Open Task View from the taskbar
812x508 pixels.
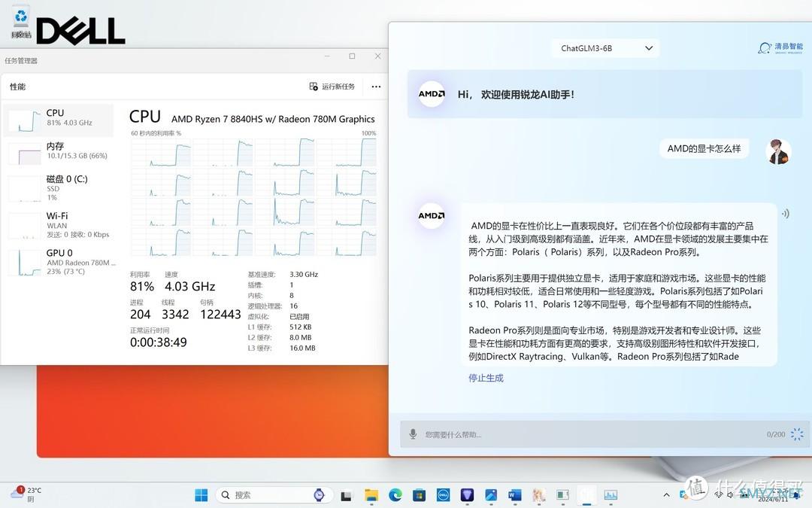tap(346, 496)
